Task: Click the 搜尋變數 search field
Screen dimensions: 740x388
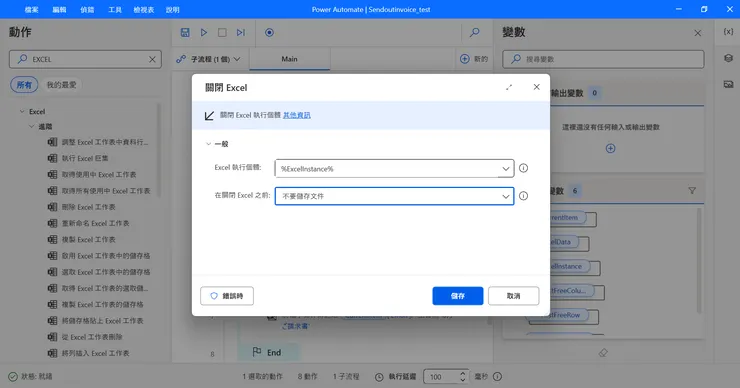Action: (603, 59)
